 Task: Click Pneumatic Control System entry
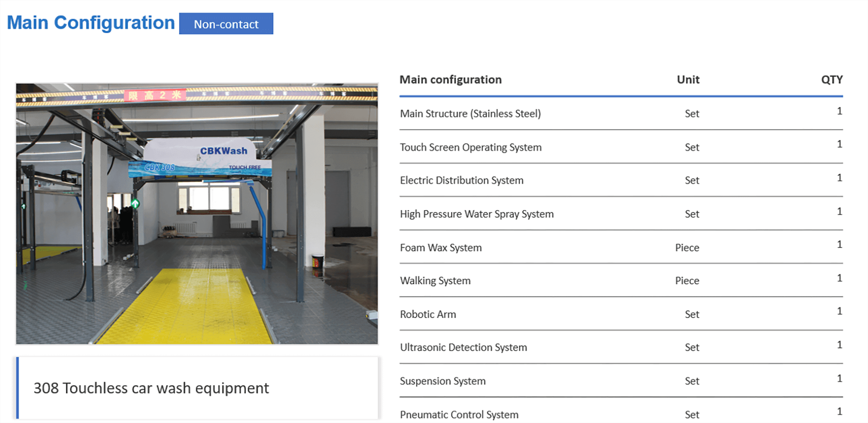point(459,414)
